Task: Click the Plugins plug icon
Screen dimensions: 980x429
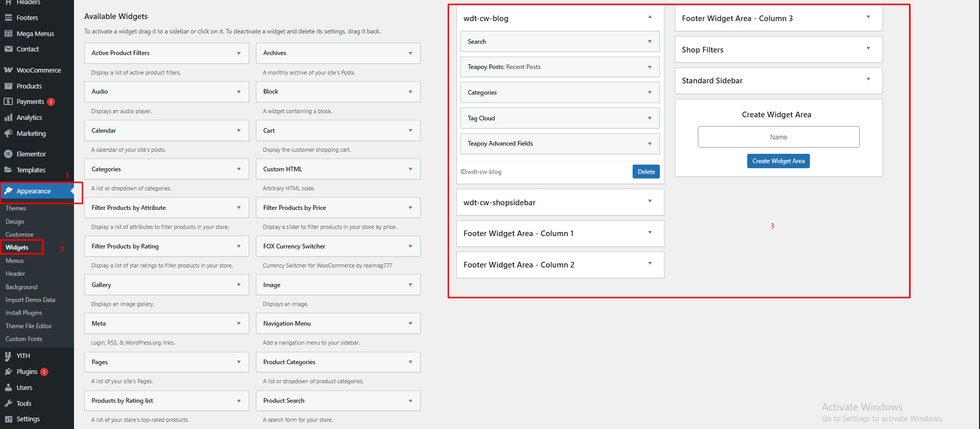Action: click(8, 372)
